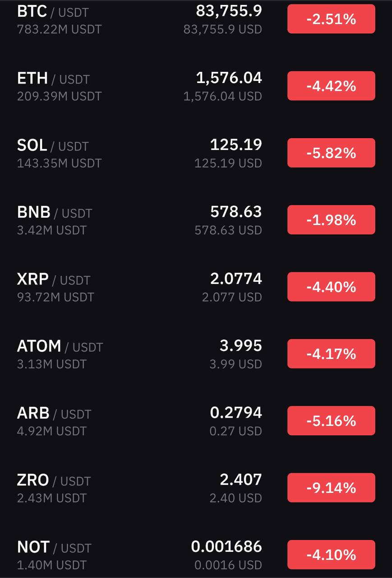Open the BTC / USDT trading pair

53,12
